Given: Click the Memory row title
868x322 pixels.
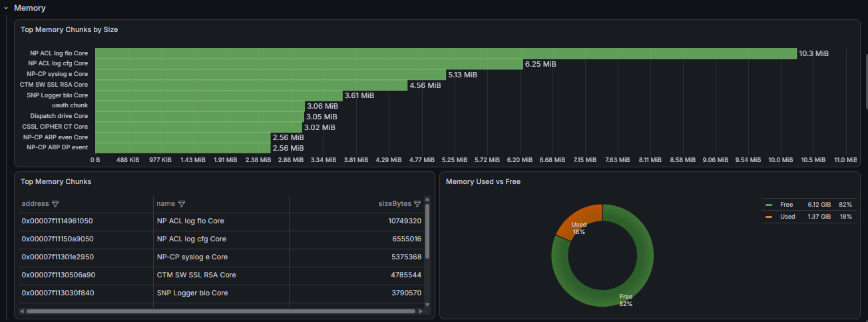Looking at the screenshot, I should (30, 8).
